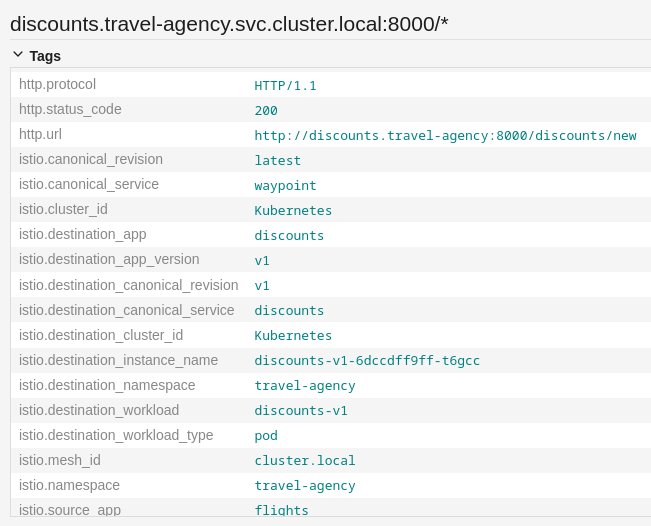The height and width of the screenshot is (526, 651).
Task: Click the istio.destination_app_version tag key
Action: click(x=109, y=259)
